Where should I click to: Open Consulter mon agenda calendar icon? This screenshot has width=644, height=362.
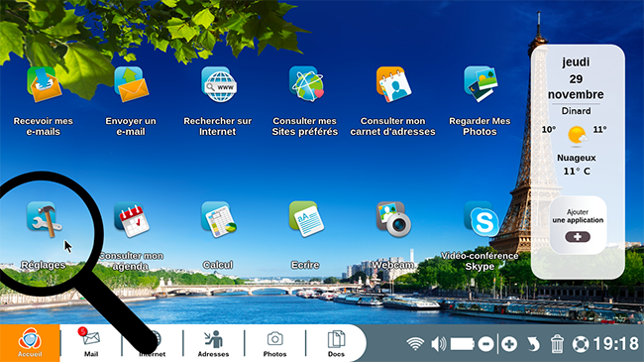click(x=132, y=219)
